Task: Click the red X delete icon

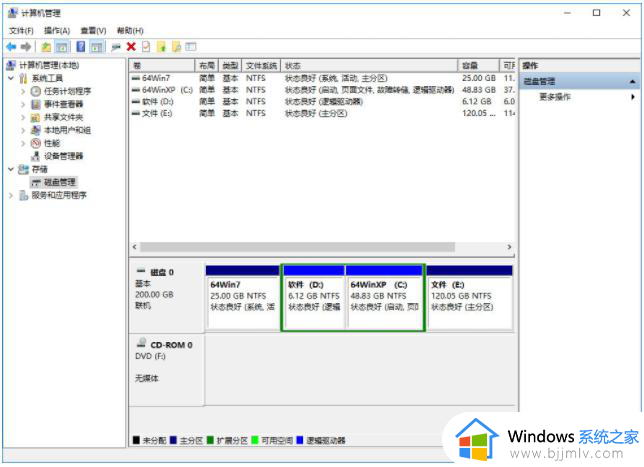Action: [x=131, y=47]
